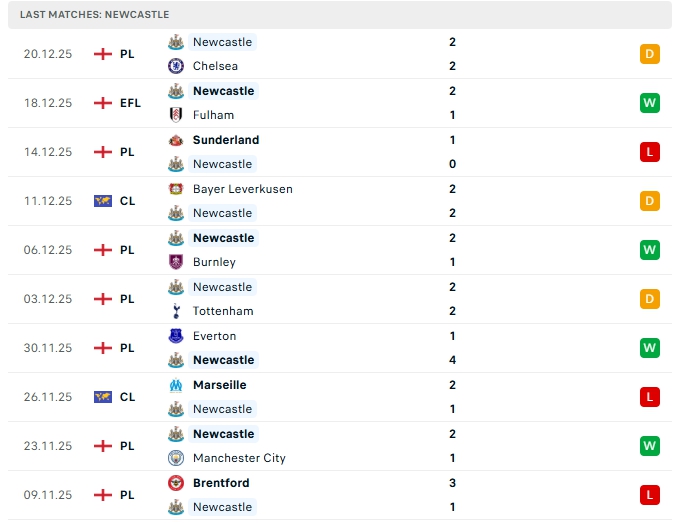Viewport: 683px width, 523px height.
Task: Click the England flag on 18.12.25 EFL row
Action: (102, 103)
